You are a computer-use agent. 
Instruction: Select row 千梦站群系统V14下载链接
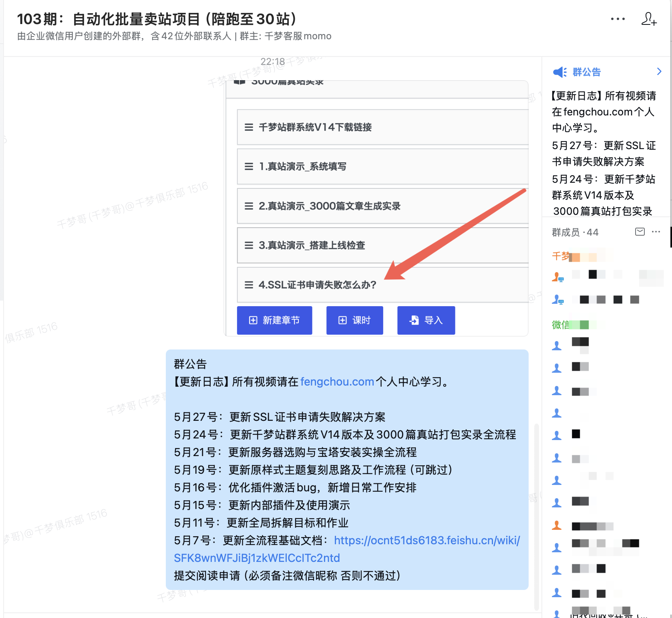click(383, 127)
